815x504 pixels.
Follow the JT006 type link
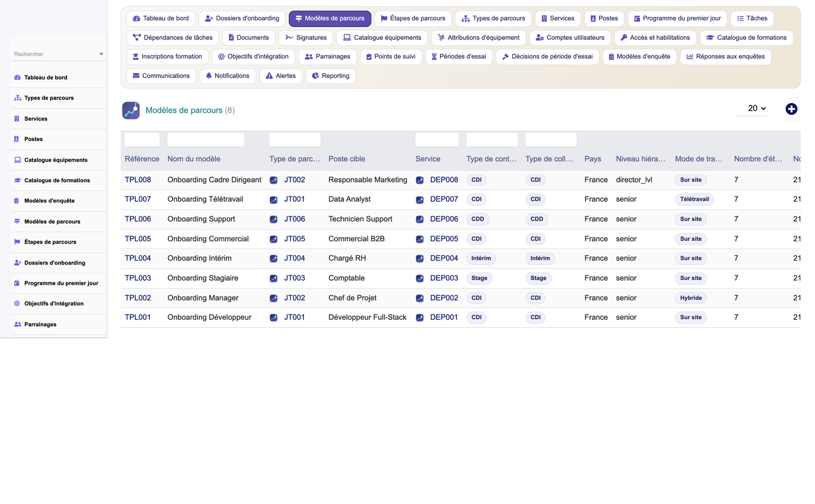pyautogui.click(x=294, y=219)
